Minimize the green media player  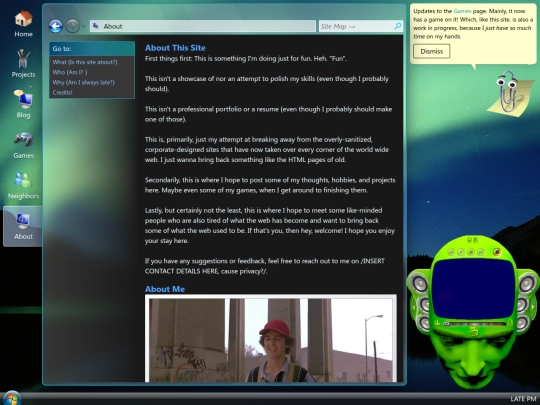point(469,240)
